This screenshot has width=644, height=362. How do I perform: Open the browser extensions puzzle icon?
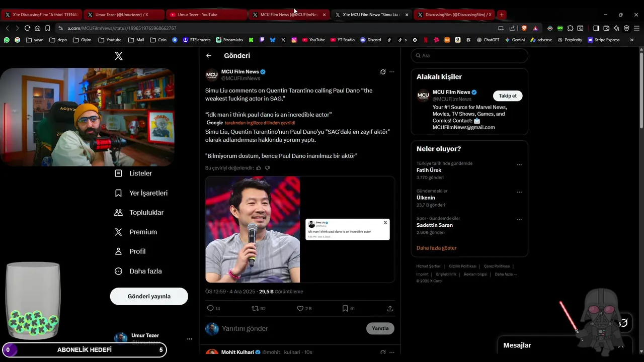click(x=570, y=28)
